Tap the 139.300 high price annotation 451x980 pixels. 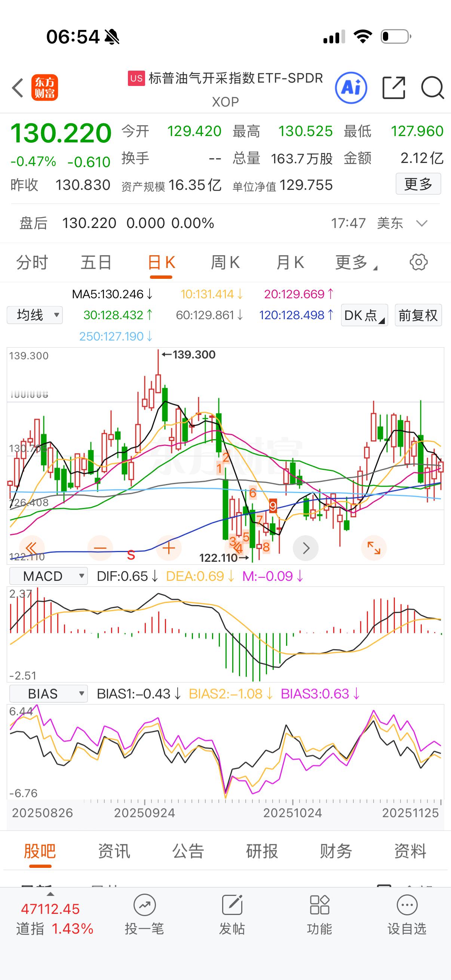pos(189,355)
